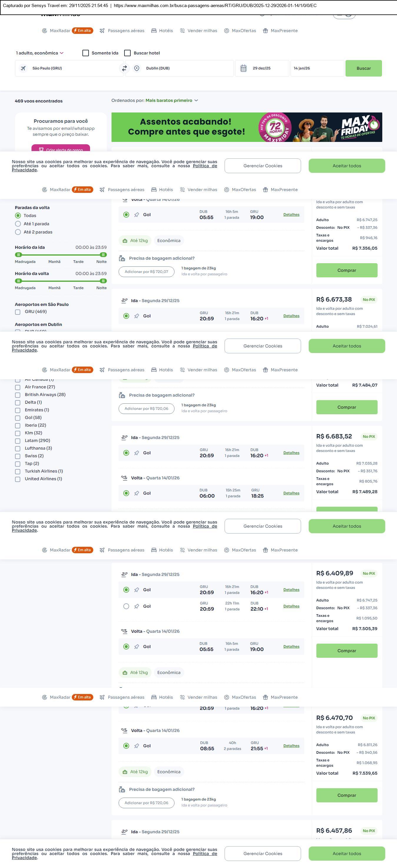Click the calendar icon in departure date field
Screen dimensions: 397x868
coord(243,68)
